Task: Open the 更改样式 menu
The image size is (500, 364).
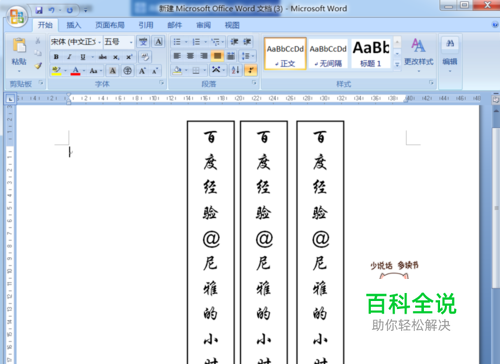Action: click(419, 55)
